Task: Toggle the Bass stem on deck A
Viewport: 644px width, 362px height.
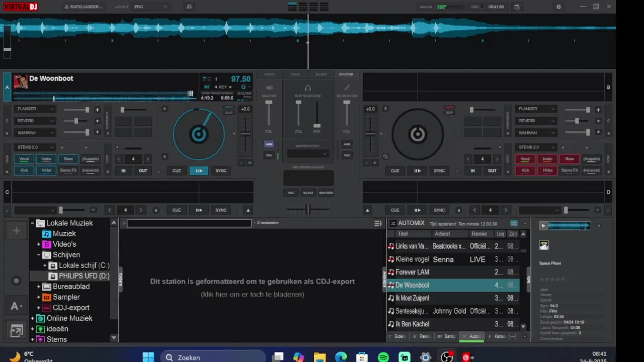Action: 68,159
